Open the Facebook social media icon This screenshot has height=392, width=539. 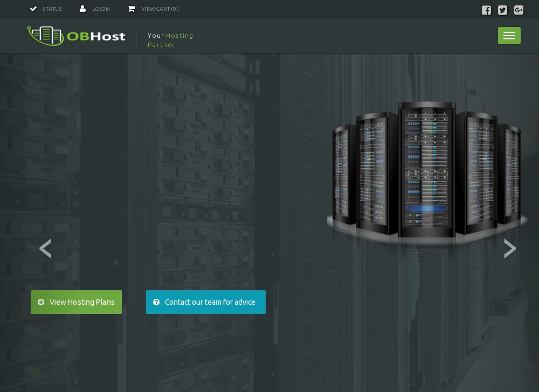coord(486,10)
